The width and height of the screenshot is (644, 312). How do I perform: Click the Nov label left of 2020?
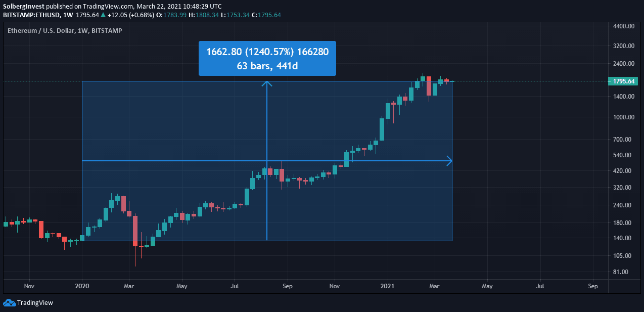coord(29,286)
